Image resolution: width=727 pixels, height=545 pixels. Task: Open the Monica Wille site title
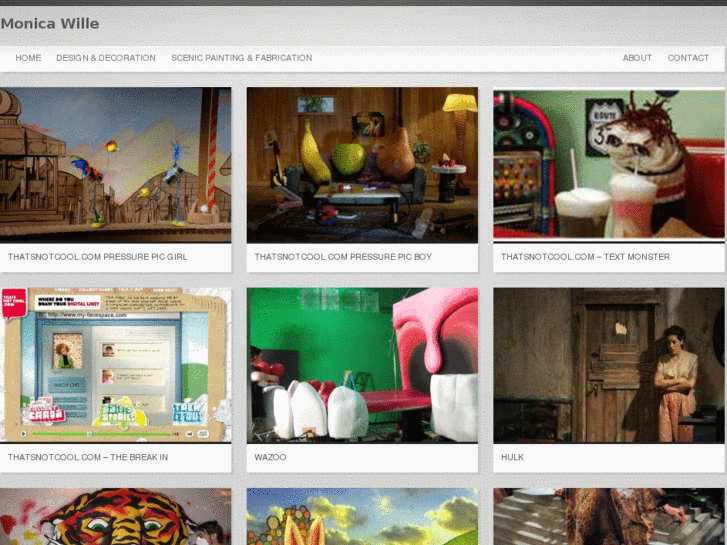click(50, 24)
